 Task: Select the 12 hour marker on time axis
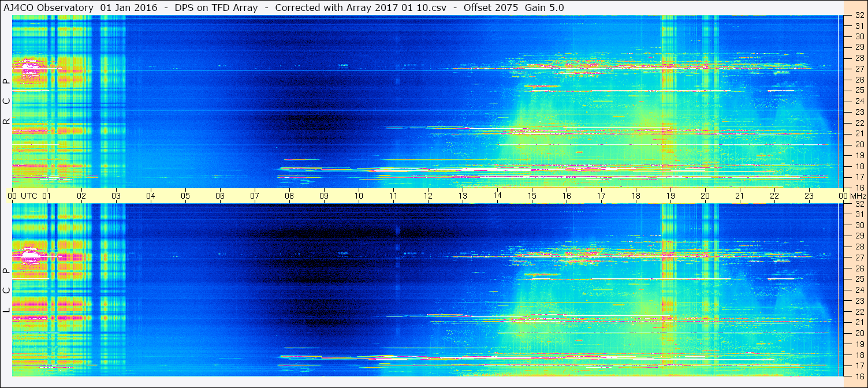[428, 196]
